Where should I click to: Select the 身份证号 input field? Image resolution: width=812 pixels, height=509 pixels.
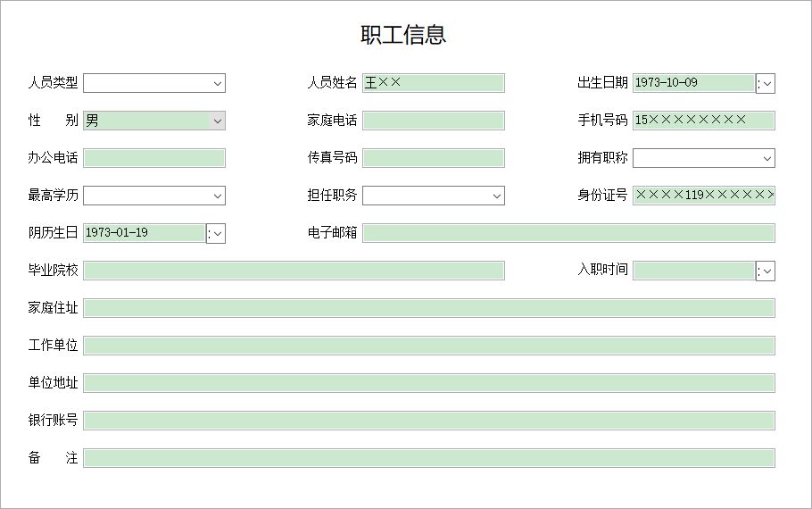pos(704,196)
